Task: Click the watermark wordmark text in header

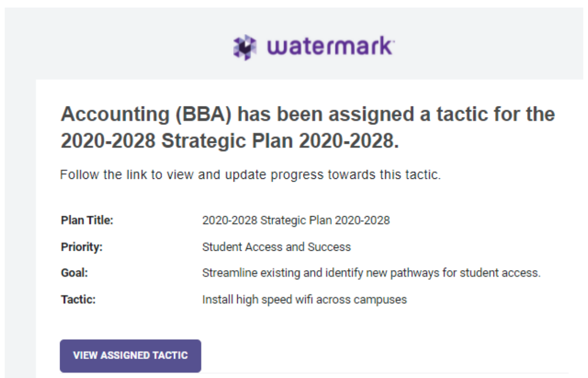Action: click(x=330, y=46)
